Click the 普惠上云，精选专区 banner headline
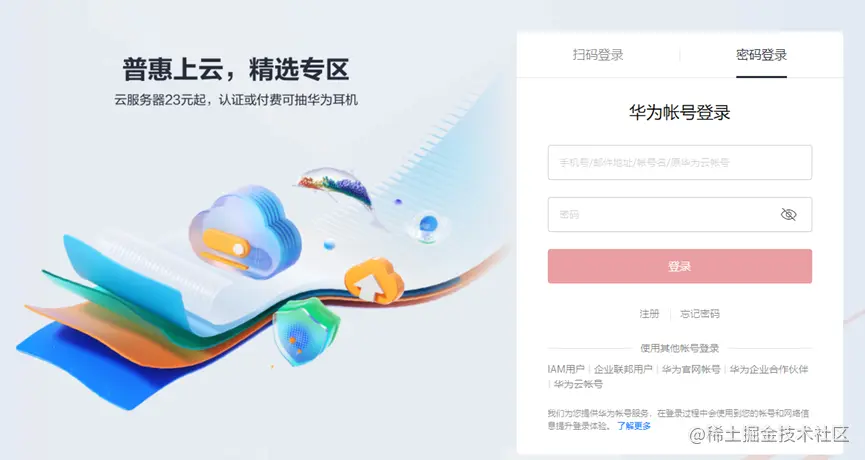The width and height of the screenshot is (865, 460). 236,69
